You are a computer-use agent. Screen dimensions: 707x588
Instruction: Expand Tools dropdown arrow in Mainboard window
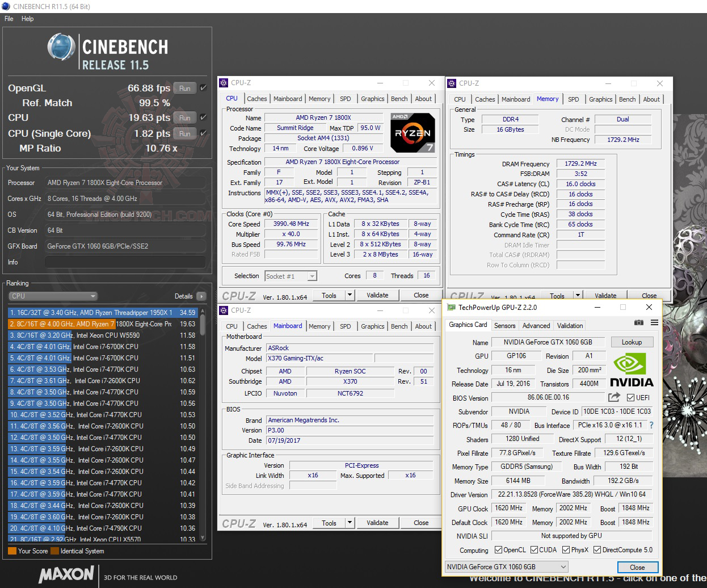point(350,523)
